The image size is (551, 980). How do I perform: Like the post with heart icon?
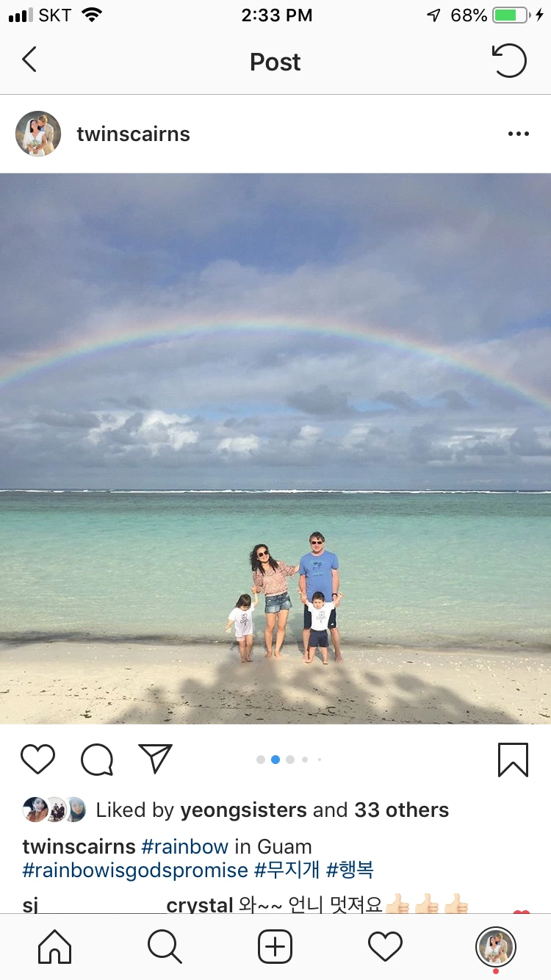(x=37, y=759)
